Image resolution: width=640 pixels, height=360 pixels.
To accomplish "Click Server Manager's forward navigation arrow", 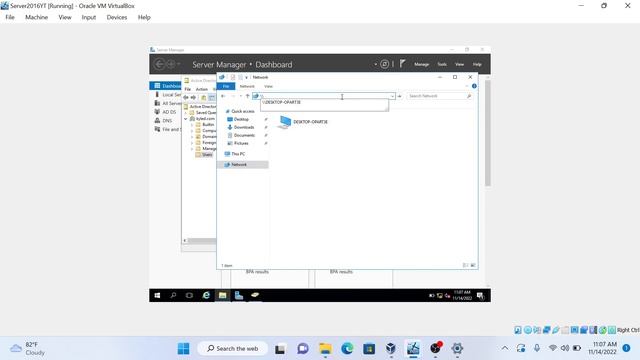I will point(171,64).
